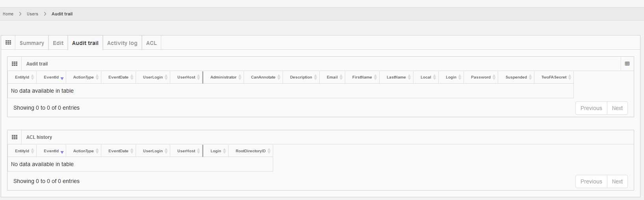Click the grid icon in the Audit trail panel header
This screenshot has width=644, height=200.
point(15,64)
